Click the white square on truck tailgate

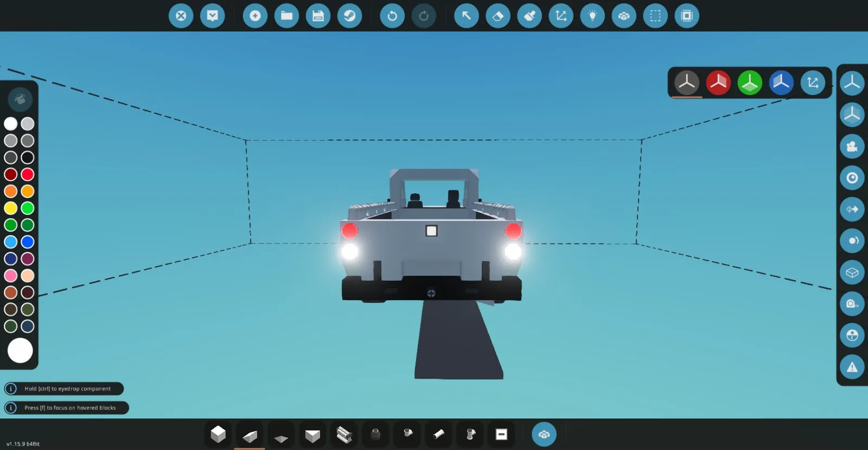click(x=431, y=231)
